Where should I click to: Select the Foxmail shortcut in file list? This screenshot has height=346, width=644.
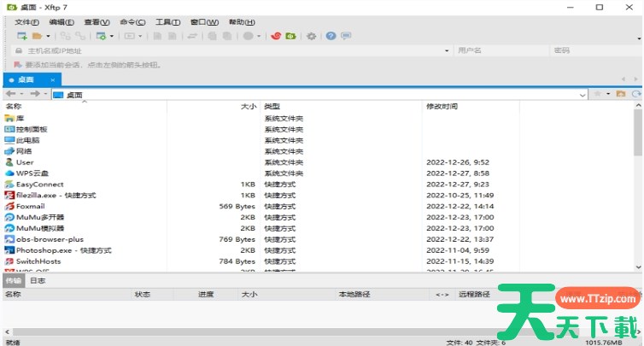click(30, 206)
